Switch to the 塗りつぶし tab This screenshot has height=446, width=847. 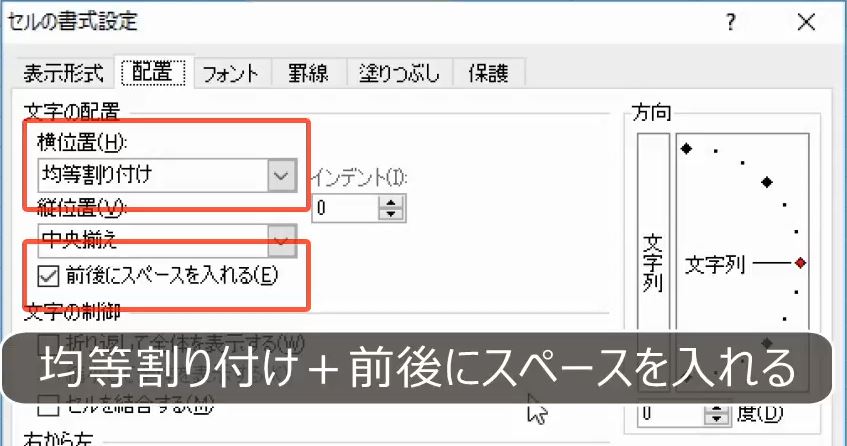click(399, 73)
